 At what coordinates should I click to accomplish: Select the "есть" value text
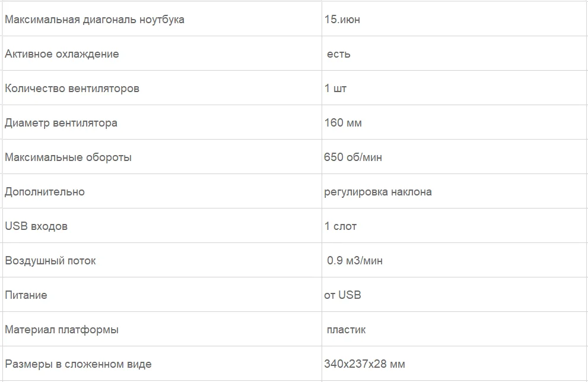click(338, 54)
